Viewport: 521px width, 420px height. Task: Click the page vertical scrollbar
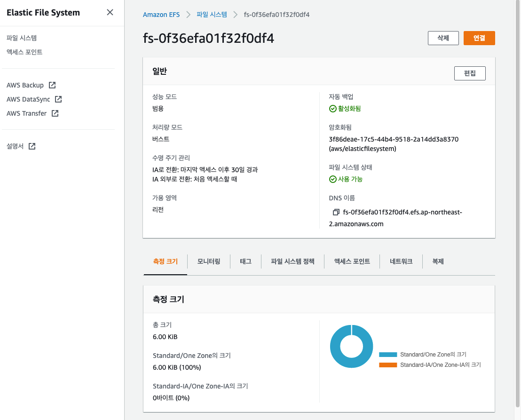pos(517,203)
